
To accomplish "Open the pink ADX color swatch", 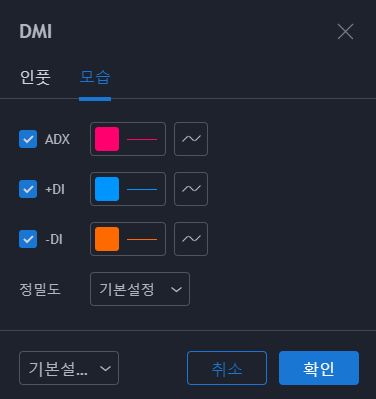I will coord(107,139).
